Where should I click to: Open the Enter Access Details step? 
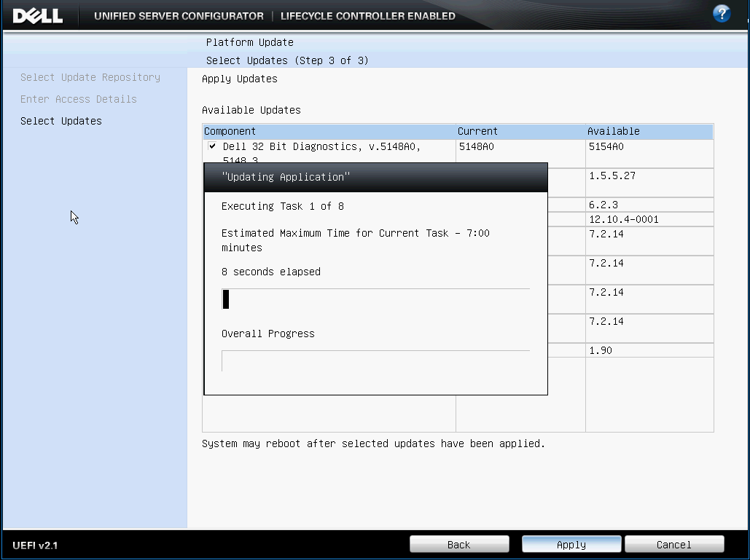tap(79, 99)
